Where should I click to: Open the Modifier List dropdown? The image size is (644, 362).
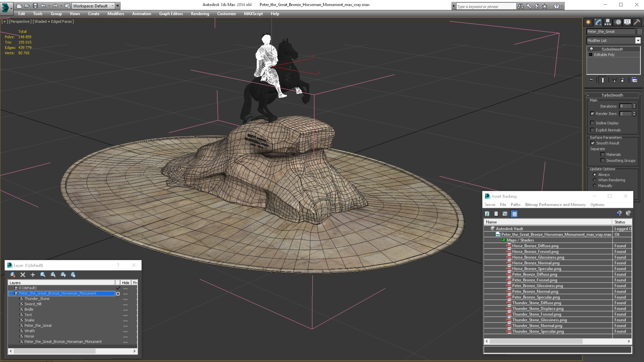[638, 40]
